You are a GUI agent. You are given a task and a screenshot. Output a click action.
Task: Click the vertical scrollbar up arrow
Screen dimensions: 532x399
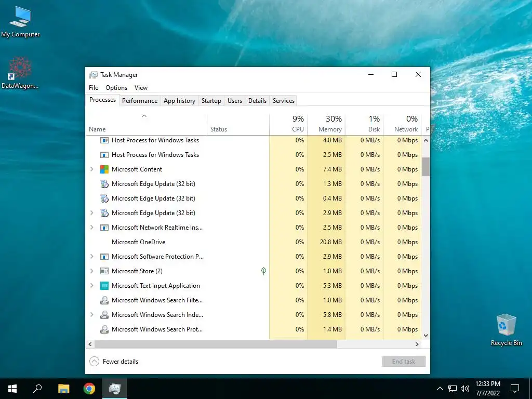pos(426,140)
